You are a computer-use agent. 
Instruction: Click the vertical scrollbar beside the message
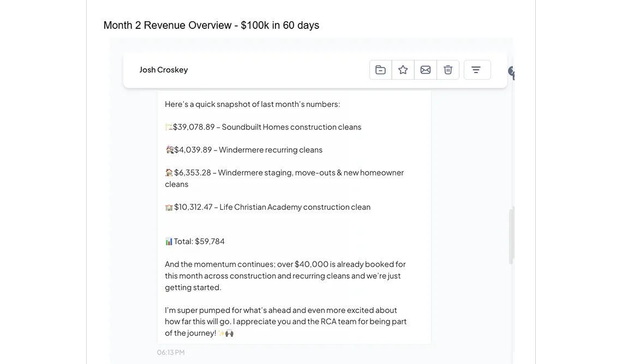point(511,235)
